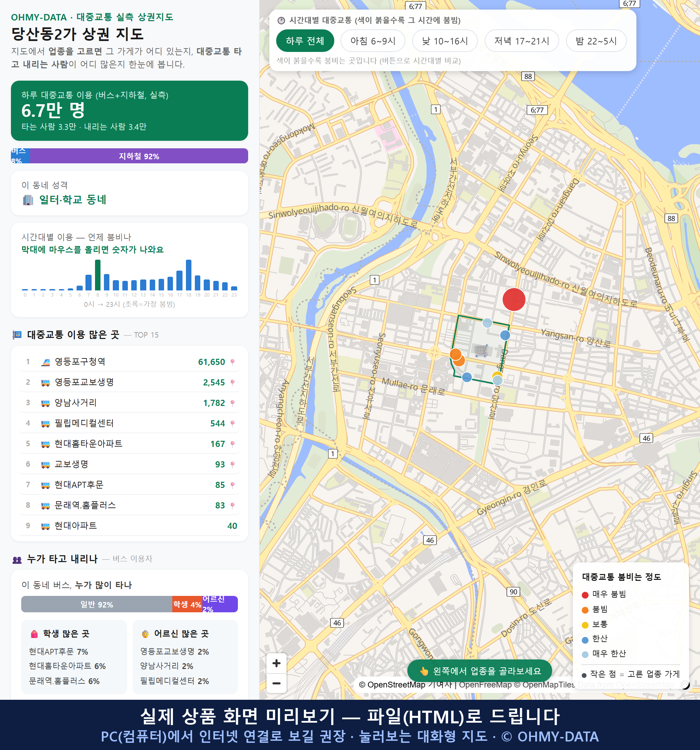Click the 왼쪽에서 업종을 골라보세요 banner
Image resolution: width=700 pixels, height=750 pixels.
click(480, 671)
